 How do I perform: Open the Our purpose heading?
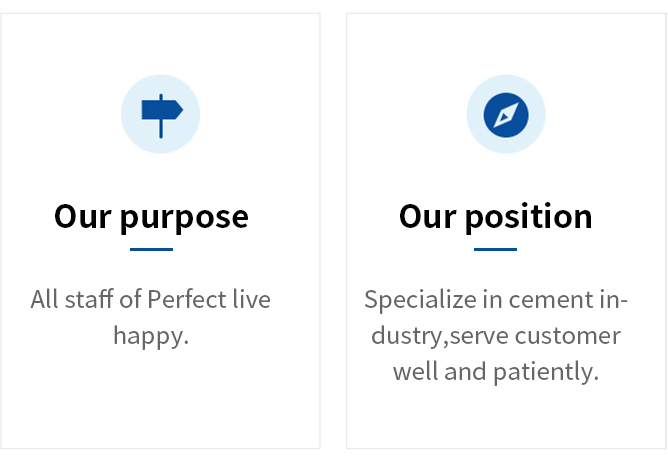(x=151, y=217)
